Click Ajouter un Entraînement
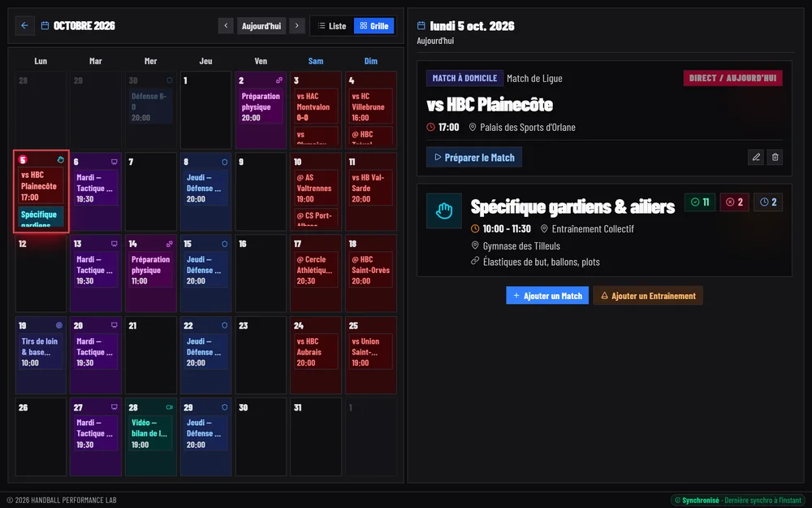Viewport: 812px width, 508px height. pos(648,296)
